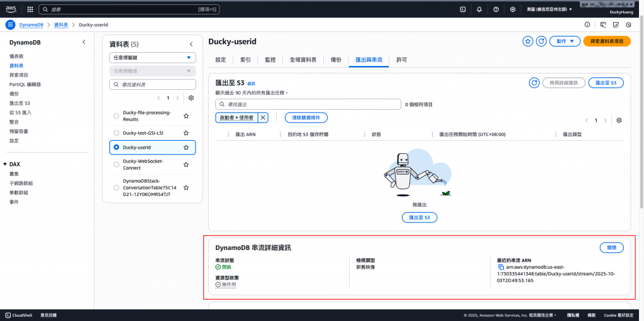The height and width of the screenshot is (321, 644).
Task: Open the help question mark menu
Action: [x=496, y=9]
